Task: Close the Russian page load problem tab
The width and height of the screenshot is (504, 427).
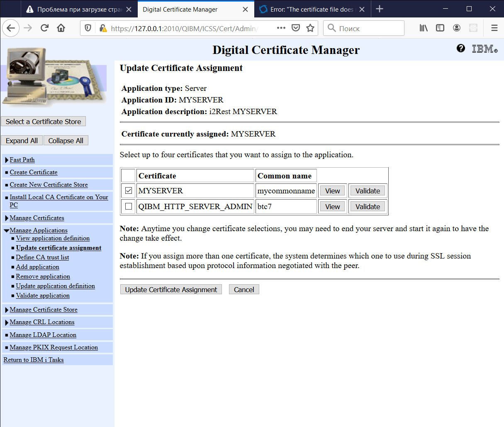Action: pos(129,9)
